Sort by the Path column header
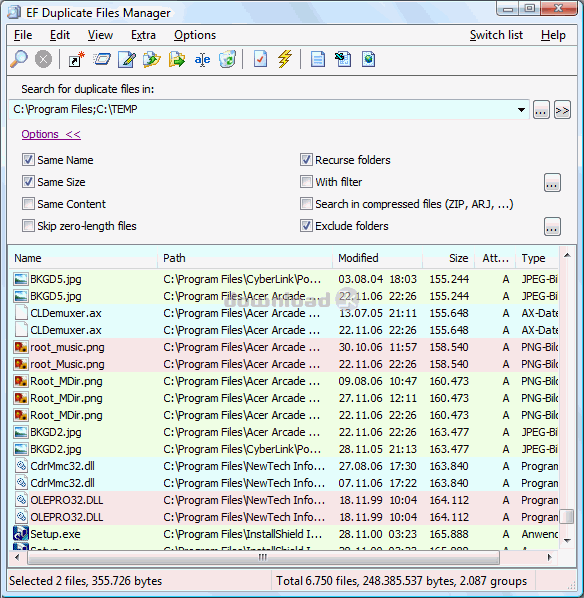This screenshot has width=584, height=598. coord(245,258)
